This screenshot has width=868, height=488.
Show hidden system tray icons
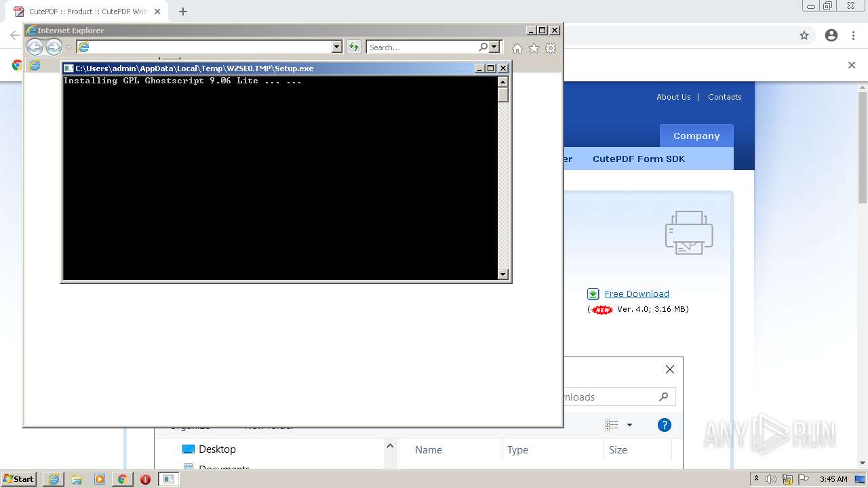756,479
